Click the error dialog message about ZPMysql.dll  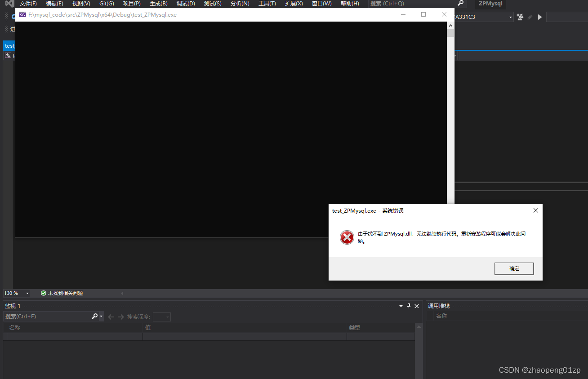point(442,237)
